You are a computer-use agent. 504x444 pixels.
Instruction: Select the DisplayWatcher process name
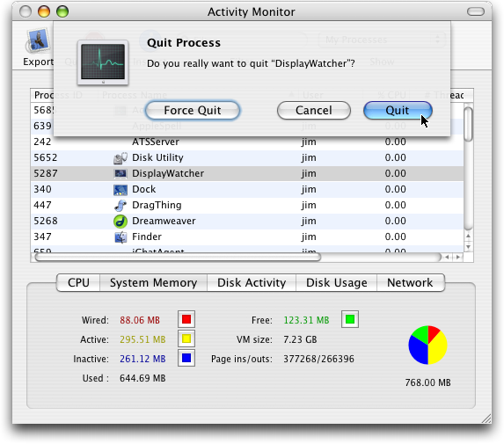point(168,173)
